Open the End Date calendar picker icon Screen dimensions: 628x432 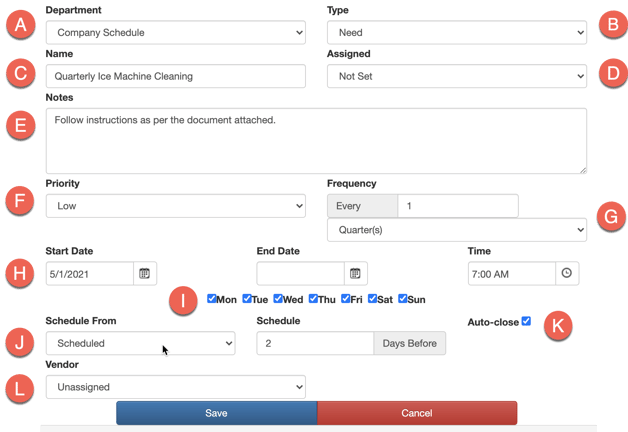tap(356, 273)
